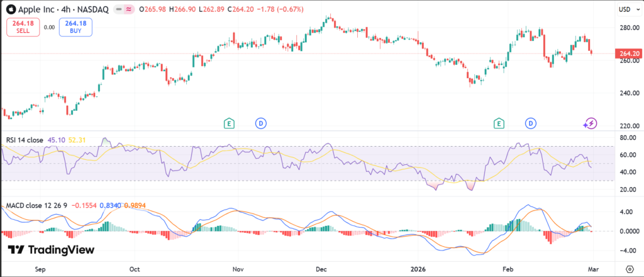
Task: Open the earnings E marker before February
Action: tap(499, 123)
